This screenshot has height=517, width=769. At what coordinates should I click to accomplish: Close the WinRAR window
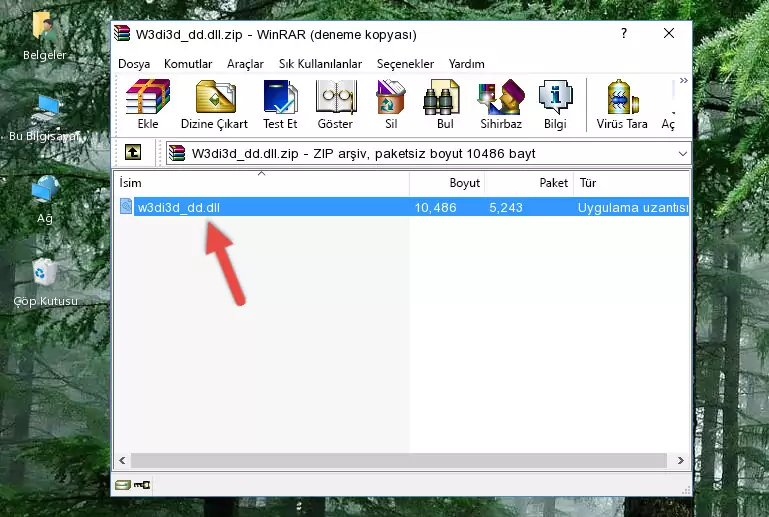coord(668,33)
